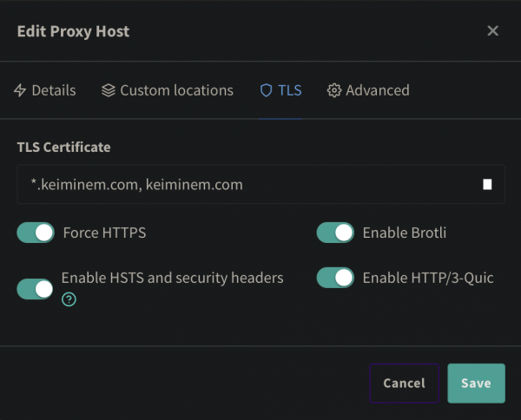This screenshot has height=420, width=521.
Task: Click the Force HTTPS label text
Action: (104, 233)
